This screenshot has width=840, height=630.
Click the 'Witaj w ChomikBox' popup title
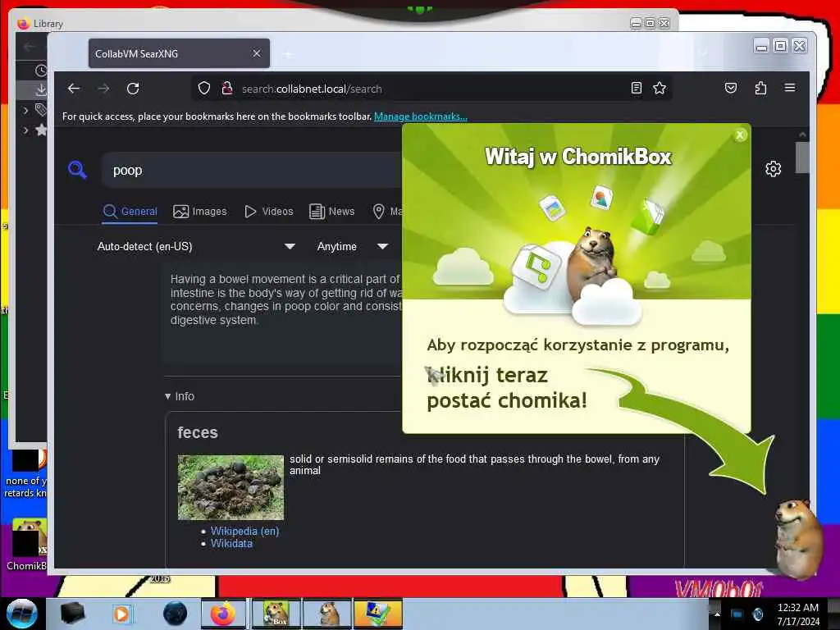pos(578,157)
